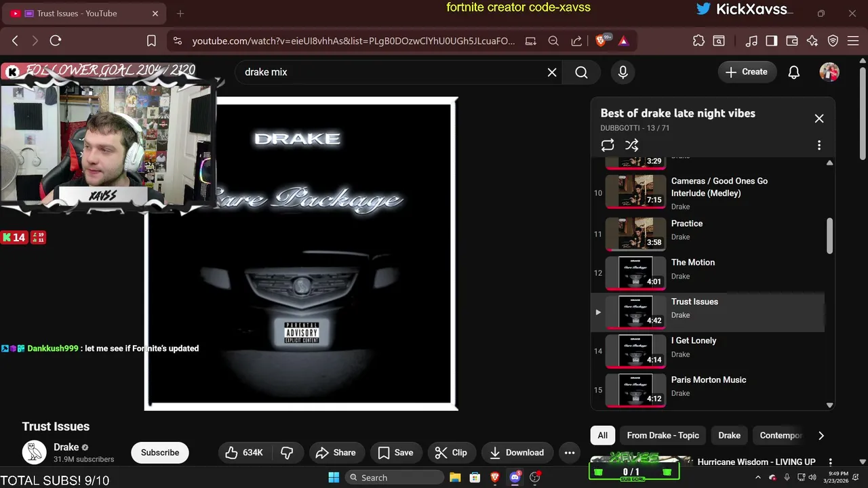Image resolution: width=868 pixels, height=488 pixels.
Task: Bookmark this page in Brave
Action: pos(151,41)
